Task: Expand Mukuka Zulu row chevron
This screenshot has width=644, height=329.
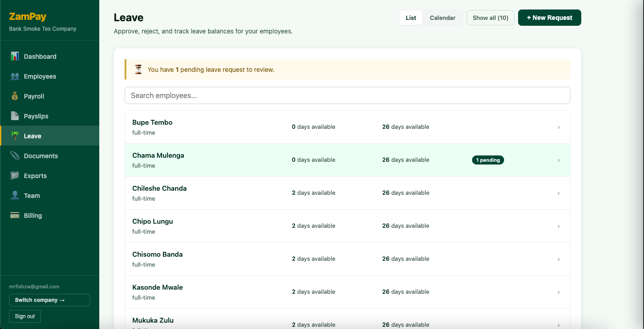Action: 559,325
